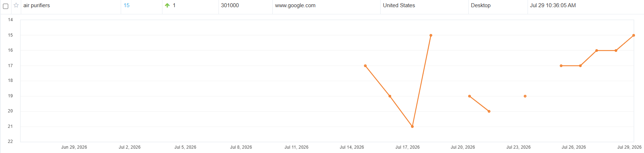Click the isolated data point near Jul 23
The image size is (644, 153).
point(525,96)
